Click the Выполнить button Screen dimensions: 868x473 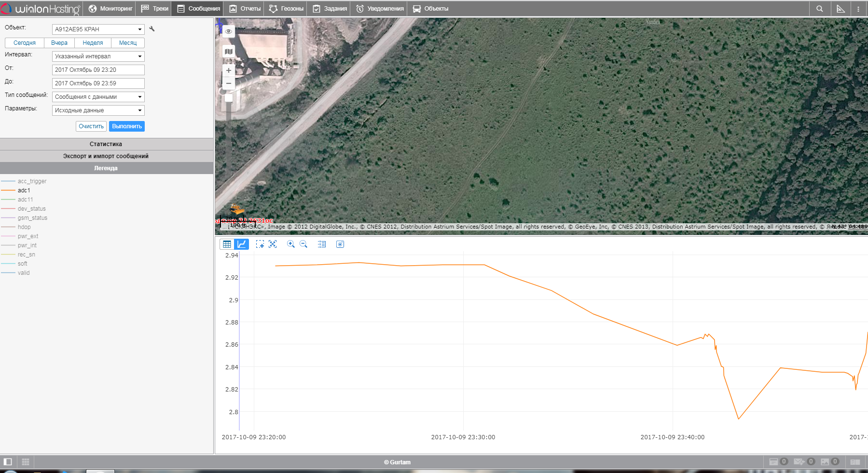coord(126,126)
